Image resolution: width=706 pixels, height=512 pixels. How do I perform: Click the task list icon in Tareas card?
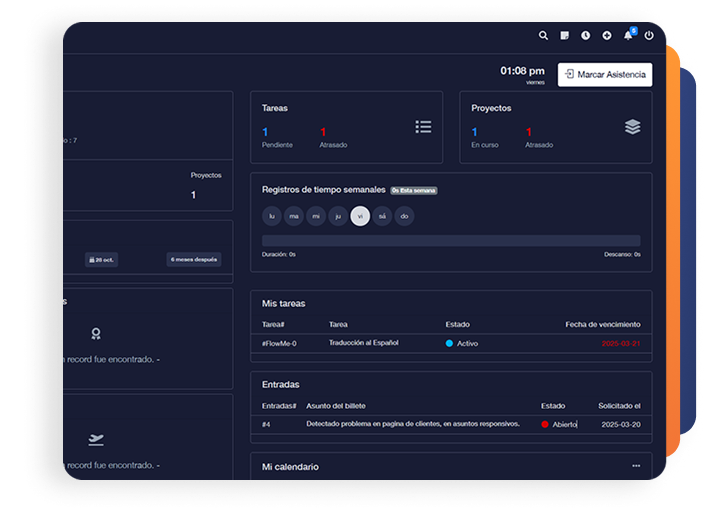(x=423, y=127)
